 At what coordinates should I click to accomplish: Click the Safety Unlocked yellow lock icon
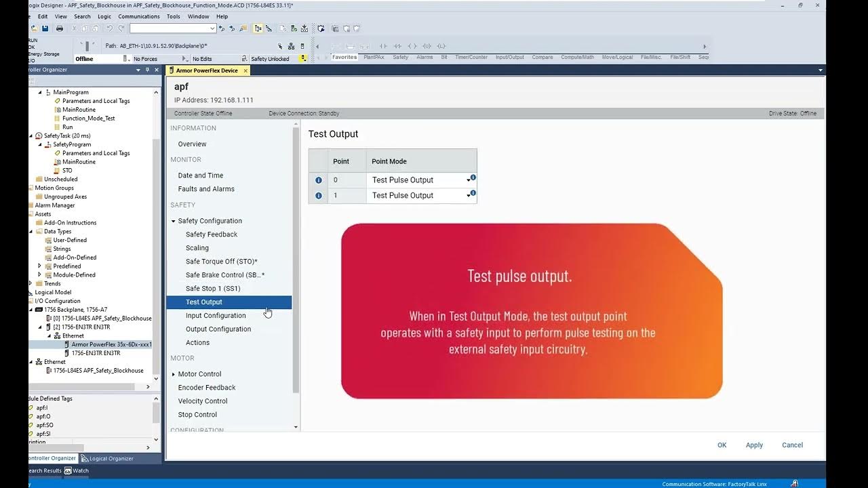click(303, 58)
